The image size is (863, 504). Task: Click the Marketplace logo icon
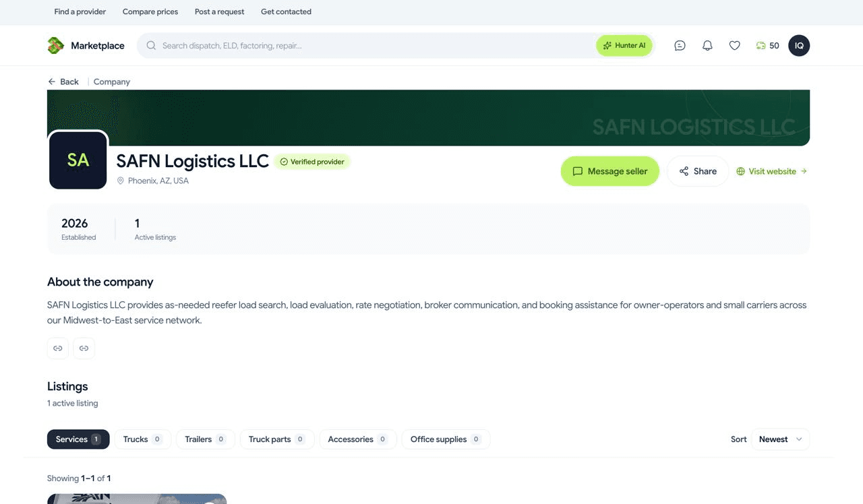(56, 45)
